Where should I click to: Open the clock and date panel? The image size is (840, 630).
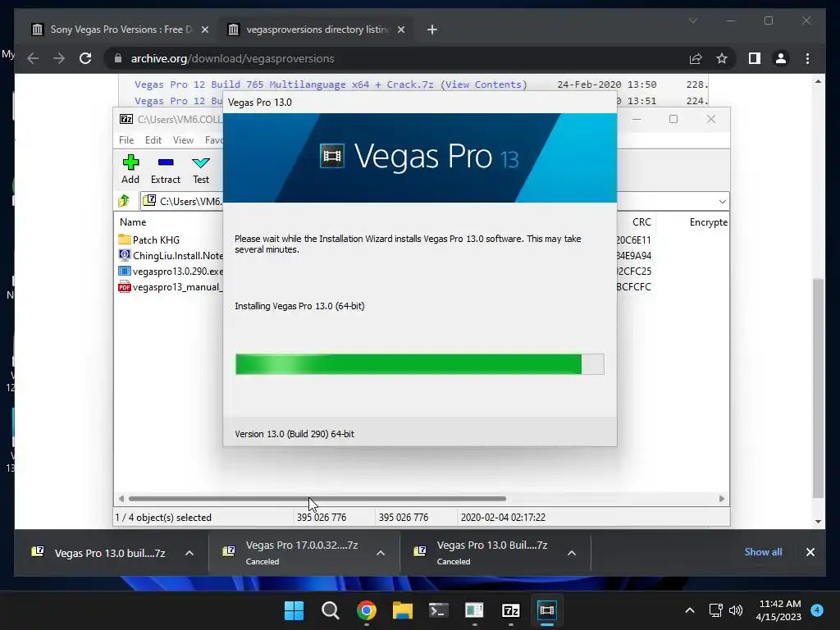click(778, 610)
